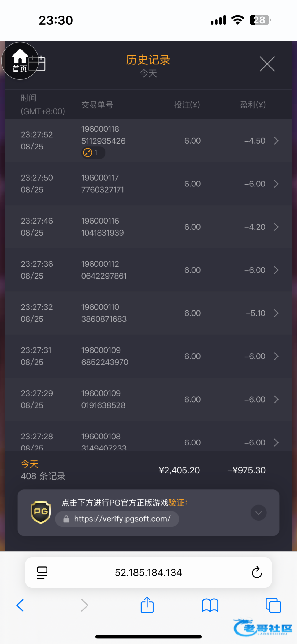The width and height of the screenshot is (297, 644).
Task: Open browser bookmarks icon
Action: pyautogui.click(x=210, y=605)
